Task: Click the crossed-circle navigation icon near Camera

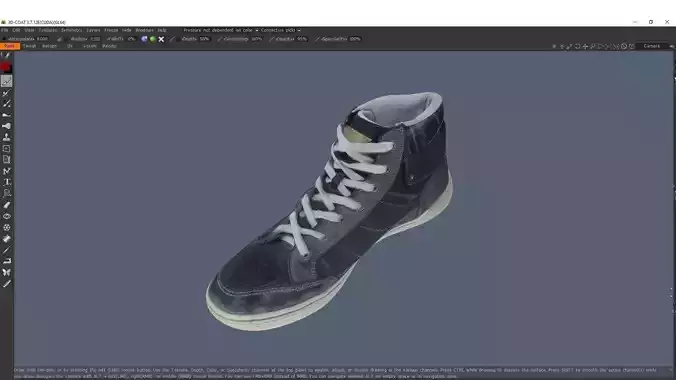Action: tap(624, 46)
